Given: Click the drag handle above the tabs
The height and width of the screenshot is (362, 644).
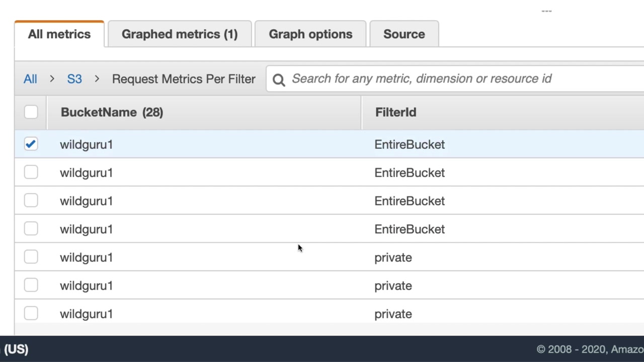Looking at the screenshot, I should (546, 11).
